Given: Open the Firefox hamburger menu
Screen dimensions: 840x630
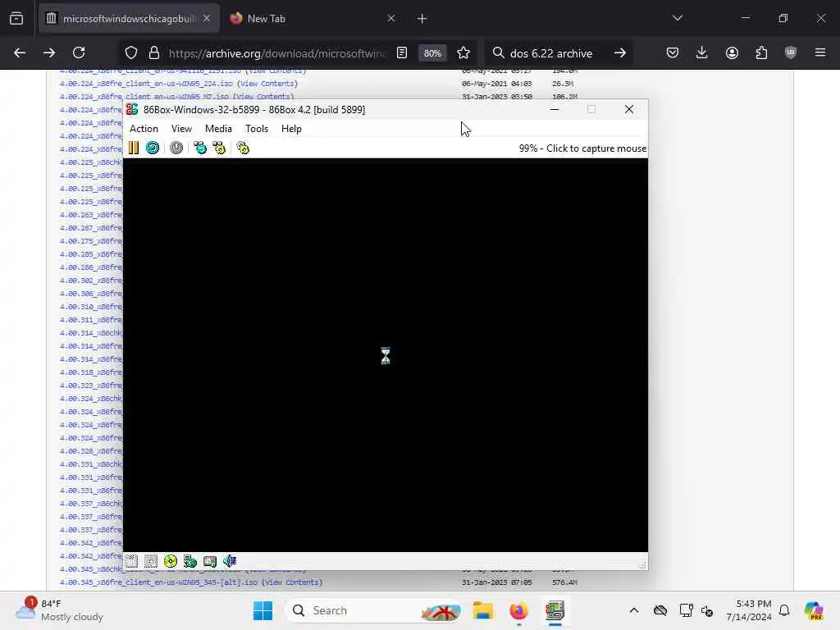Looking at the screenshot, I should pyautogui.click(x=820, y=52).
